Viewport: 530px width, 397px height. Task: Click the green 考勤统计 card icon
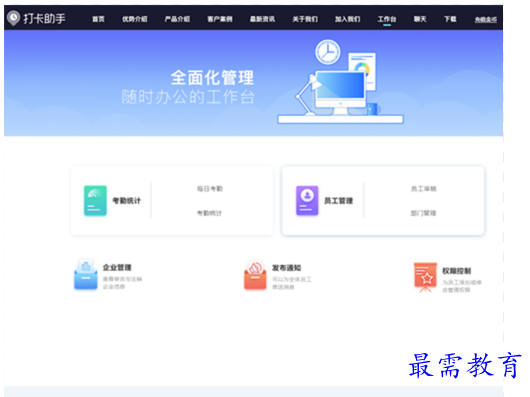pyautogui.click(x=95, y=200)
